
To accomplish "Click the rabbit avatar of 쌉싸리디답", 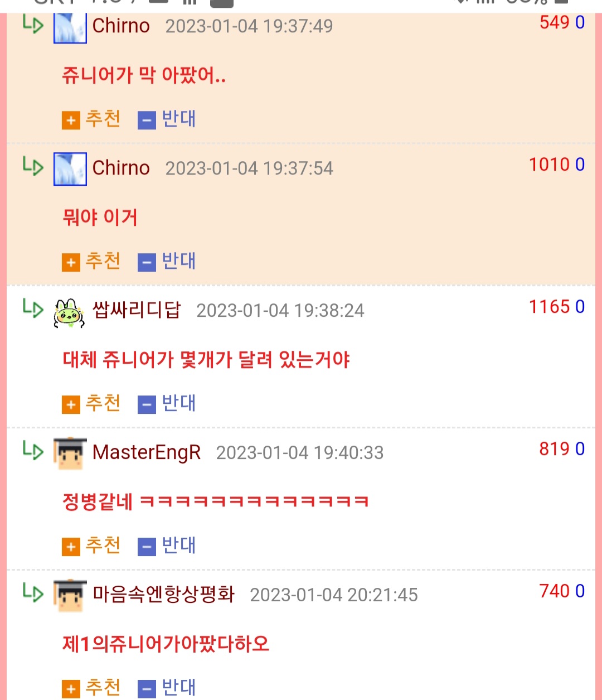I will tap(69, 312).
